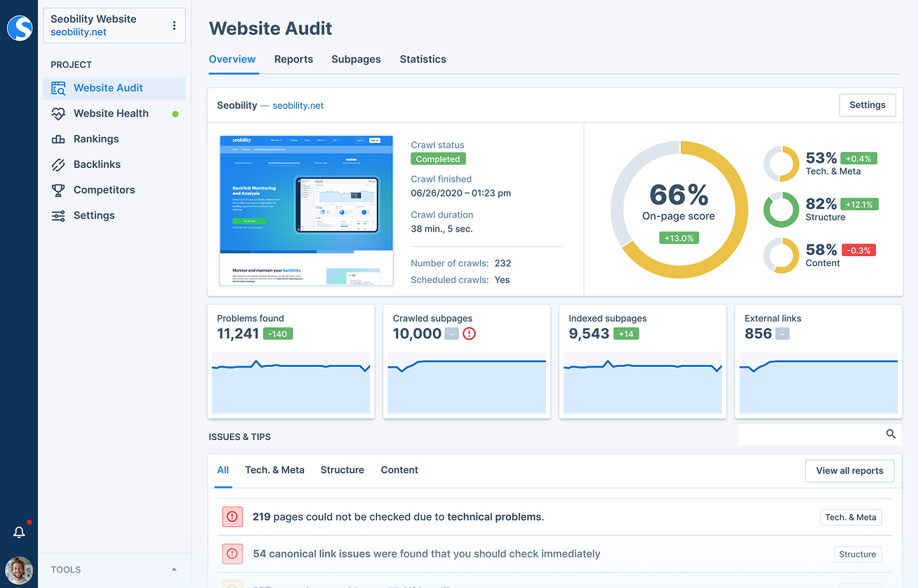Click the Seobility logo at top left
The height and width of the screenshot is (588, 918).
(19, 28)
